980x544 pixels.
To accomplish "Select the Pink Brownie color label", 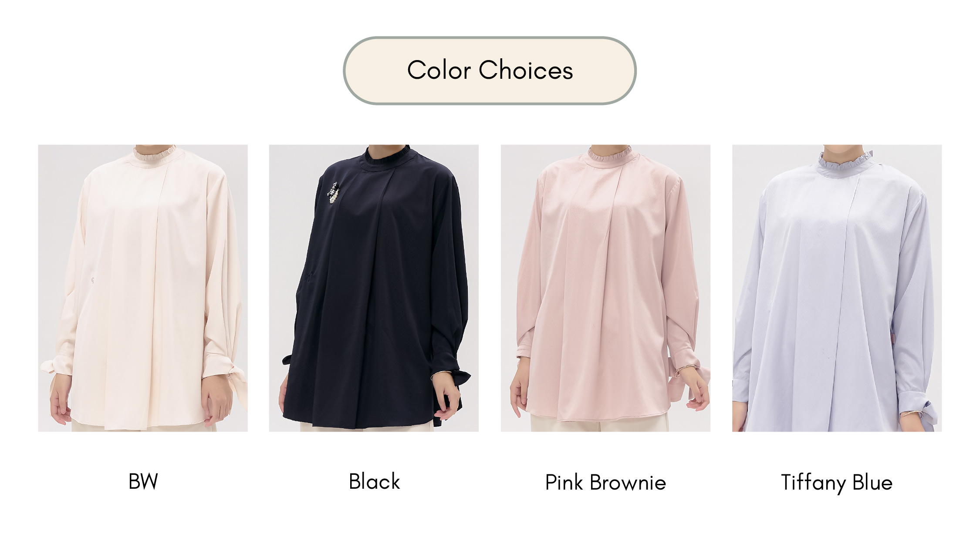I will click(x=605, y=482).
